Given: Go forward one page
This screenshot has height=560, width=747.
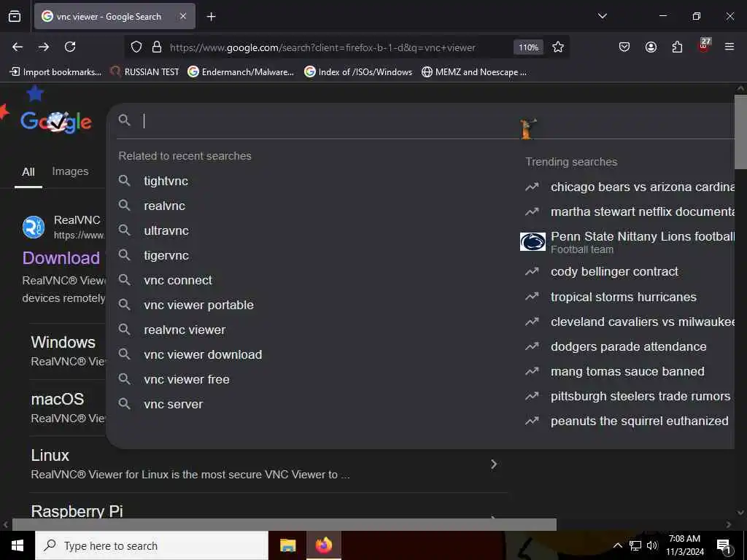Looking at the screenshot, I should 44,47.
